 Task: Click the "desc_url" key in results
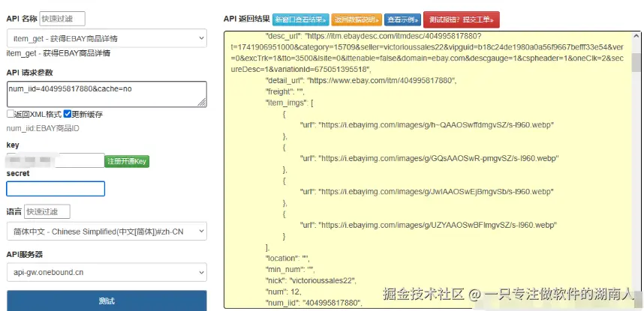click(x=284, y=36)
